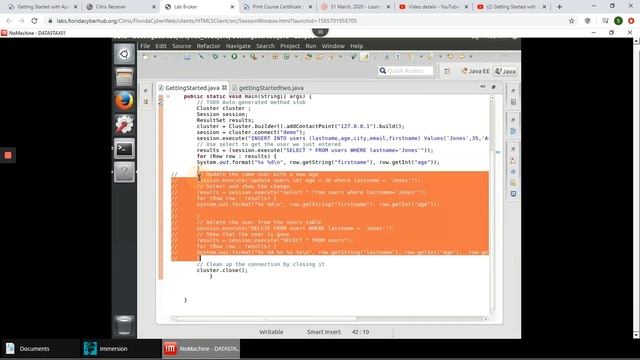This screenshot has width=640, height=360.
Task: Collapse the main method fold marker
Action: pyautogui.click(x=168, y=96)
